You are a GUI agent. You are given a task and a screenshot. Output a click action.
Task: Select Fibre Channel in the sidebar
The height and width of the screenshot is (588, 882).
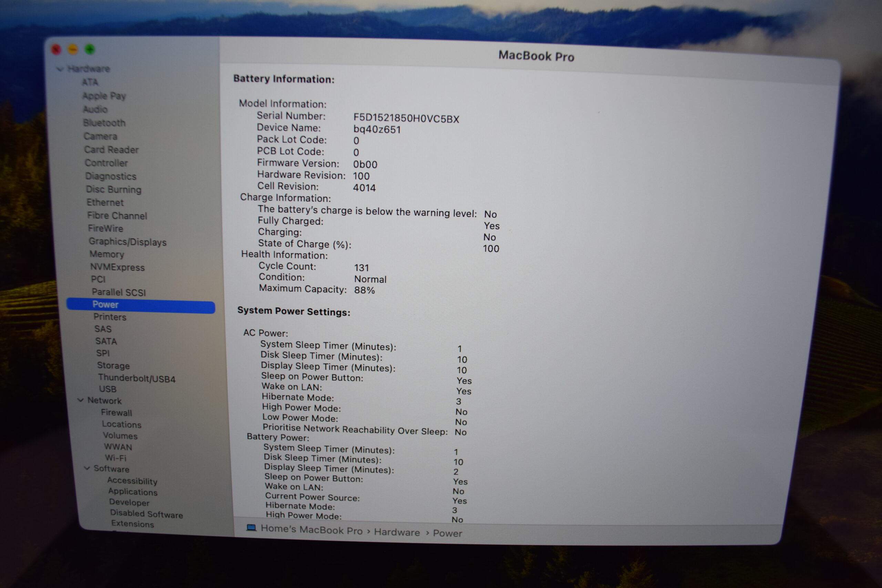pyautogui.click(x=117, y=216)
